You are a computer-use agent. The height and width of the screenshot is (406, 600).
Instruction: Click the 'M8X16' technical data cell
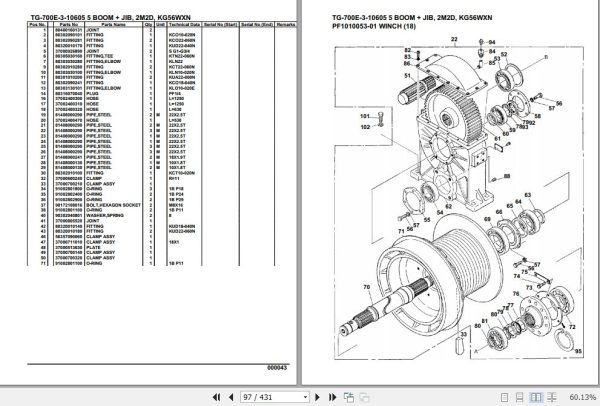(176, 205)
